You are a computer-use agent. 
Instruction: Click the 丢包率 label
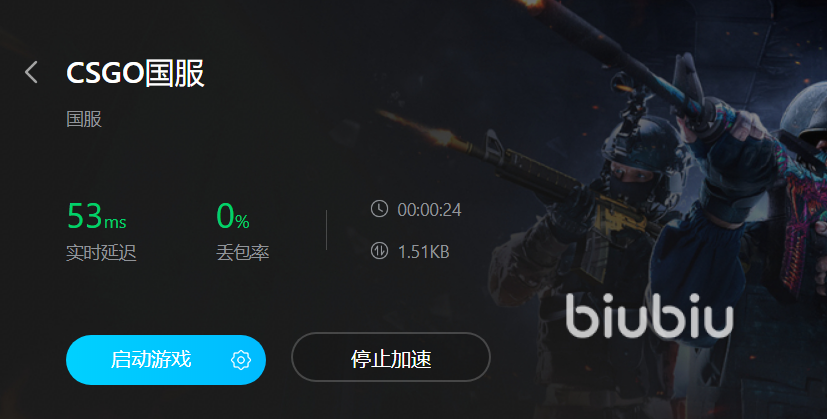(x=243, y=253)
